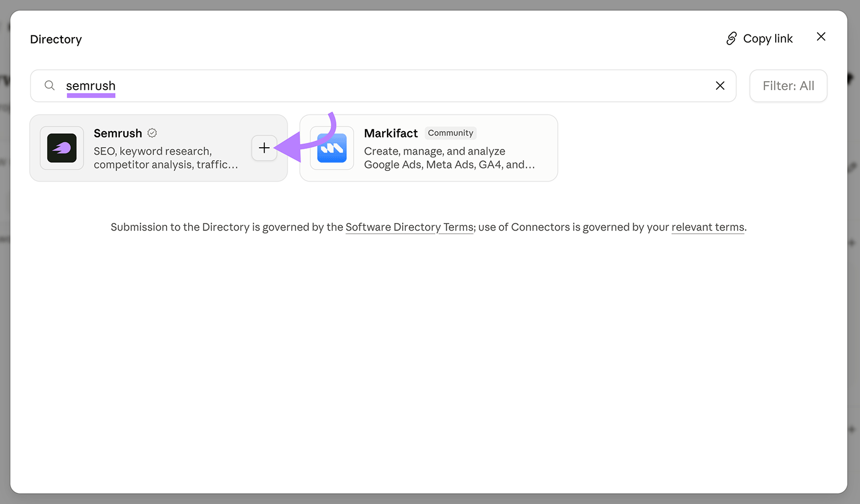Open the relevant terms link
860x504 pixels.
(708, 227)
